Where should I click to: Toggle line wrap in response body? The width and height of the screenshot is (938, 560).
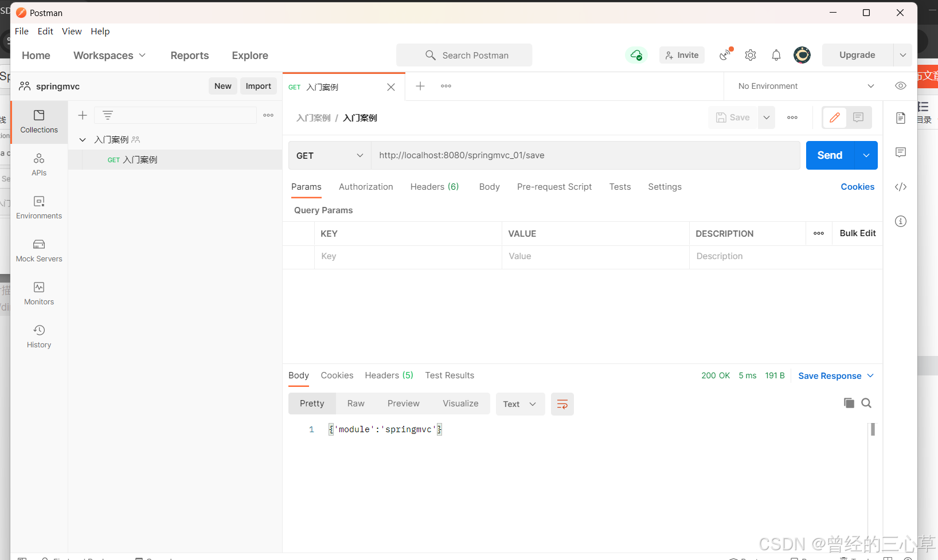click(x=562, y=404)
